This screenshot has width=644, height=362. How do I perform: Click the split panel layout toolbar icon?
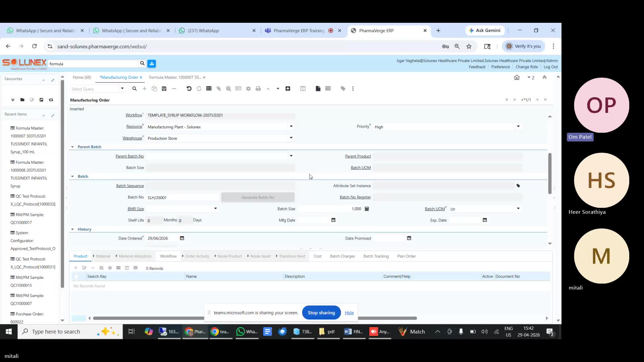[x=303, y=89]
